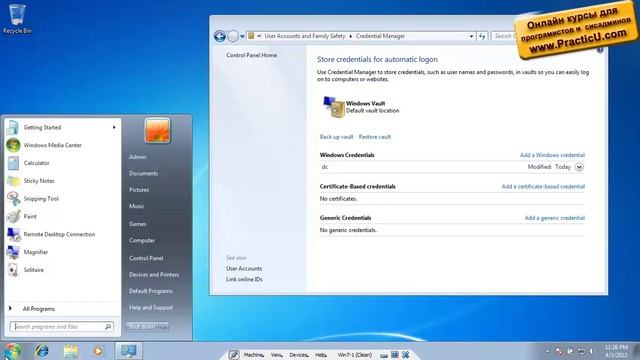Click the volume speaker tray icon

coord(591,351)
